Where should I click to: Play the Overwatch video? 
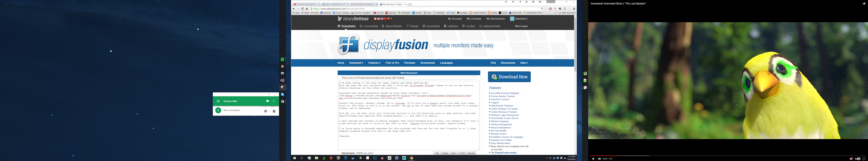coord(593,159)
